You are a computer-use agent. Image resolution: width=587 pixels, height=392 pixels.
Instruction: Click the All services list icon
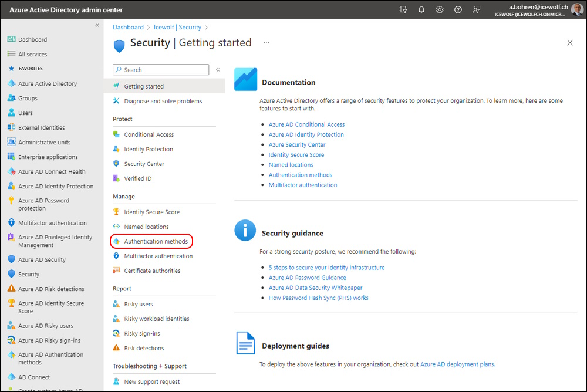[11, 54]
